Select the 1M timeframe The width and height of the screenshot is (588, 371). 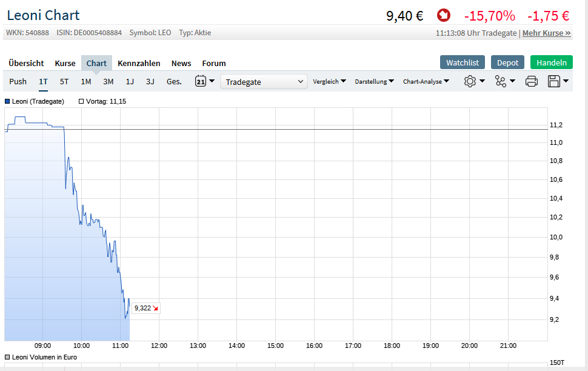(x=86, y=81)
